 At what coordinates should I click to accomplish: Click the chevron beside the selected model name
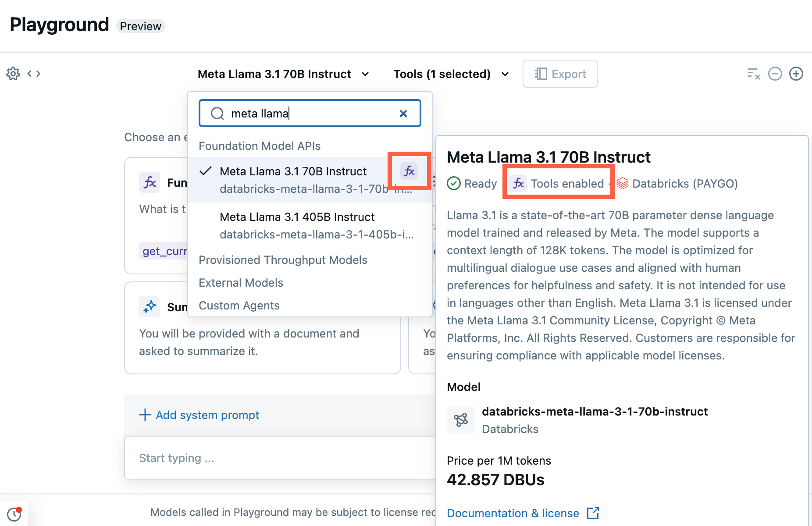tap(365, 74)
